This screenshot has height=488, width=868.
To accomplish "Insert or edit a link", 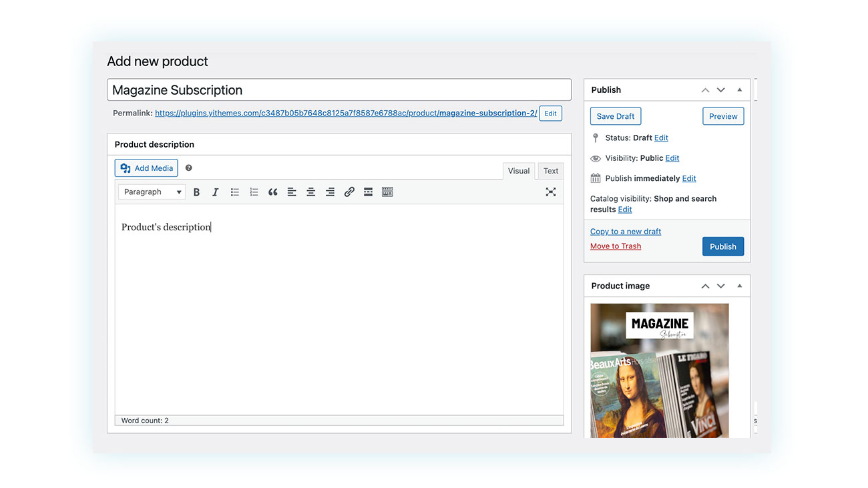I will point(349,192).
